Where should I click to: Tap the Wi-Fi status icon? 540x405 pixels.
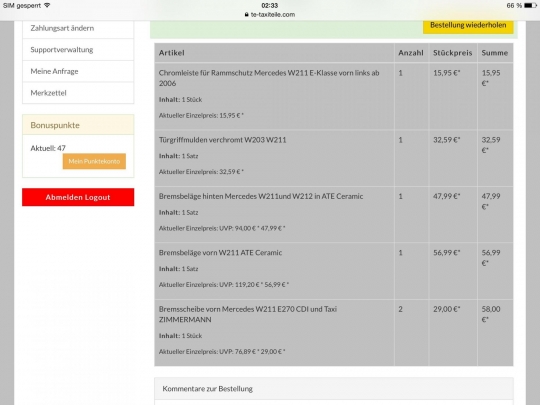coord(47,6)
